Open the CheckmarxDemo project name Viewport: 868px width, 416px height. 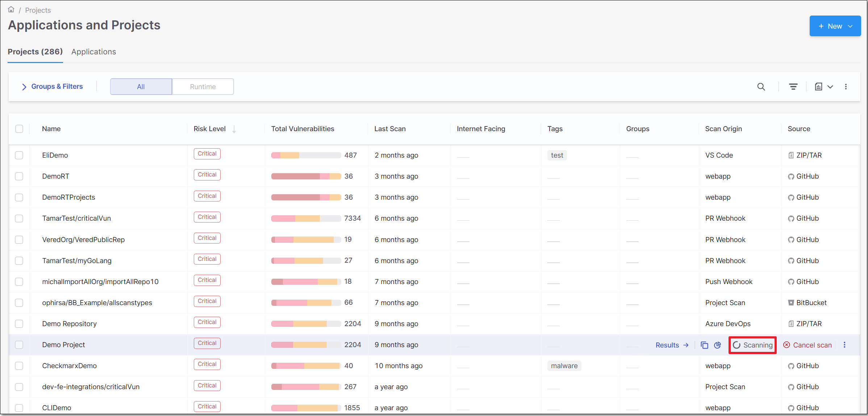pyautogui.click(x=70, y=366)
